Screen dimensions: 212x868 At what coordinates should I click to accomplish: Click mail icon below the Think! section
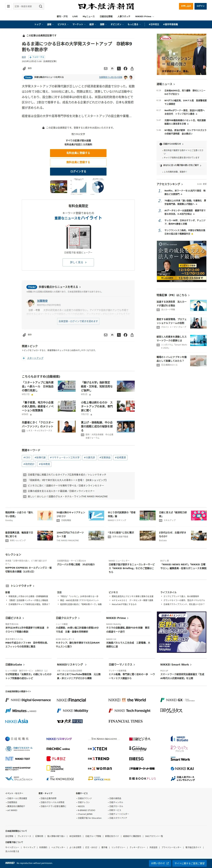pyautogui.click(x=106, y=335)
